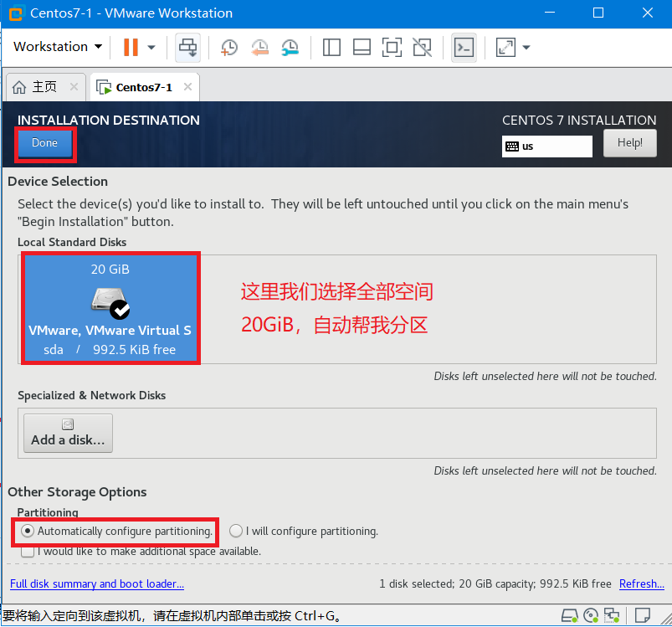Select Automatically configure partitioning
Screen dimensions: 672x627
(116, 532)
